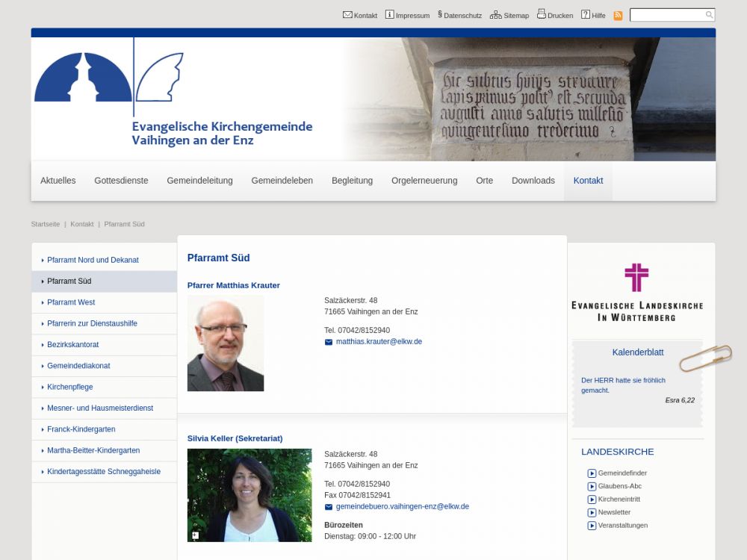
Task: Open Bezirkskantorat in the sidebar
Action: click(x=72, y=345)
